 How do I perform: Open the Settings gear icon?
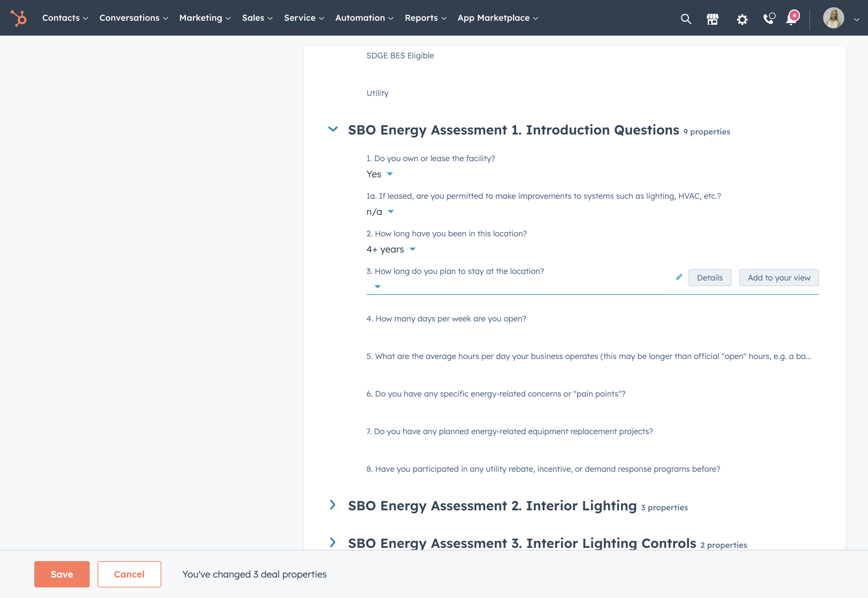pos(742,19)
